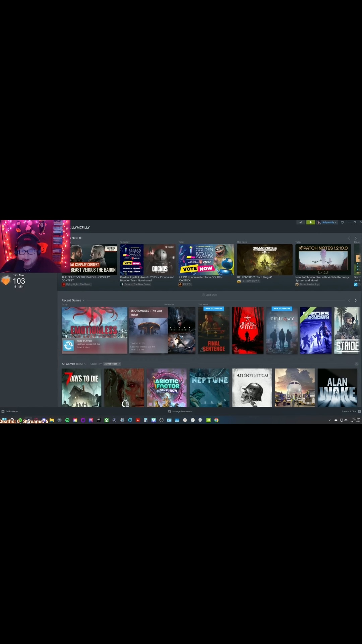
Task: Open 7 Days to Die cover
Action: pos(81,388)
